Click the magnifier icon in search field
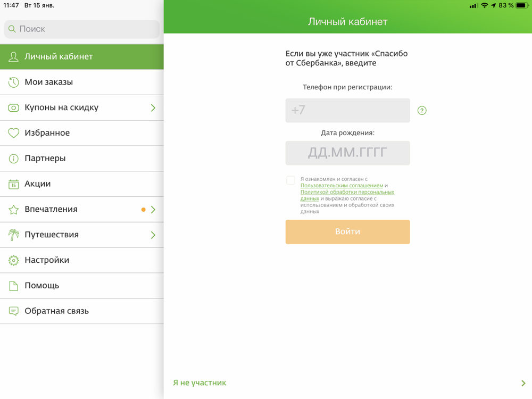This screenshot has width=532, height=399. coord(12,29)
